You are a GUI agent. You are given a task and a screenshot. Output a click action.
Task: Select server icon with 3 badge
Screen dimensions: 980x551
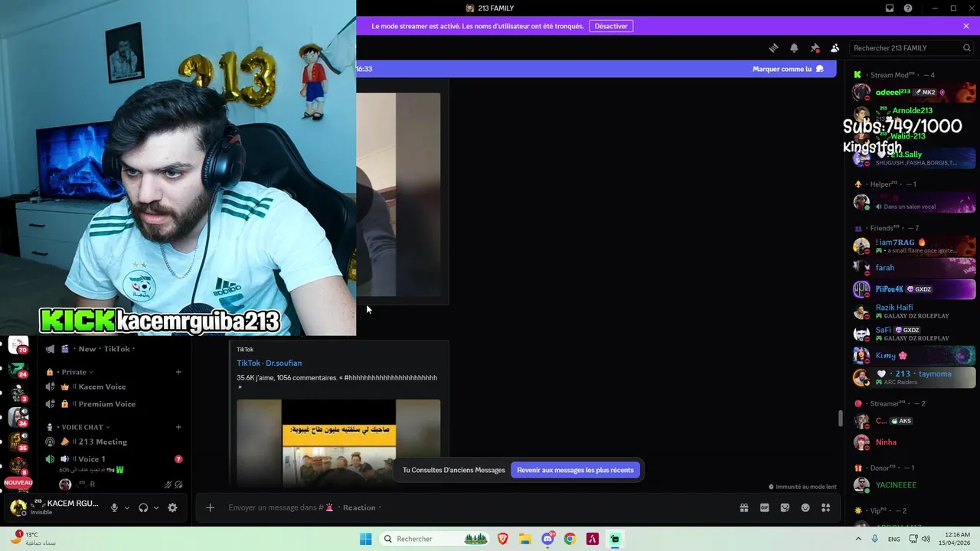[18, 393]
